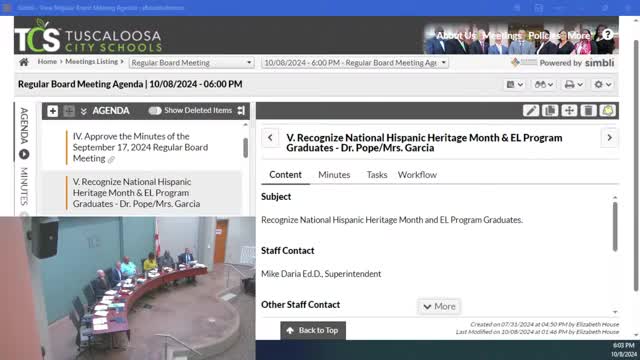
Task: Click the 'Mike Daria Ed.D., Superintendent' text
Action: (x=321, y=274)
